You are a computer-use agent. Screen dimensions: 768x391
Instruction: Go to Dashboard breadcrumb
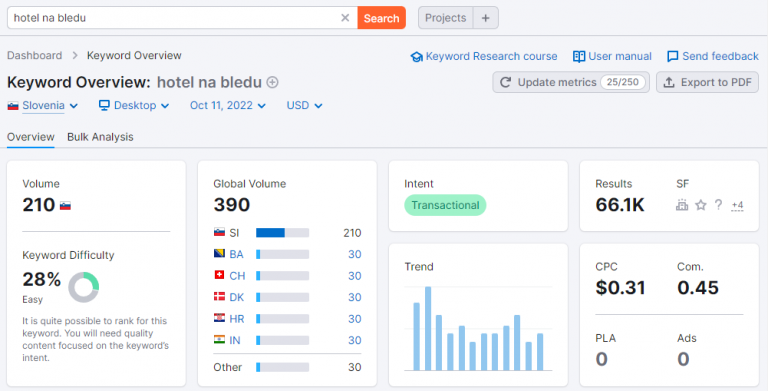[34, 55]
